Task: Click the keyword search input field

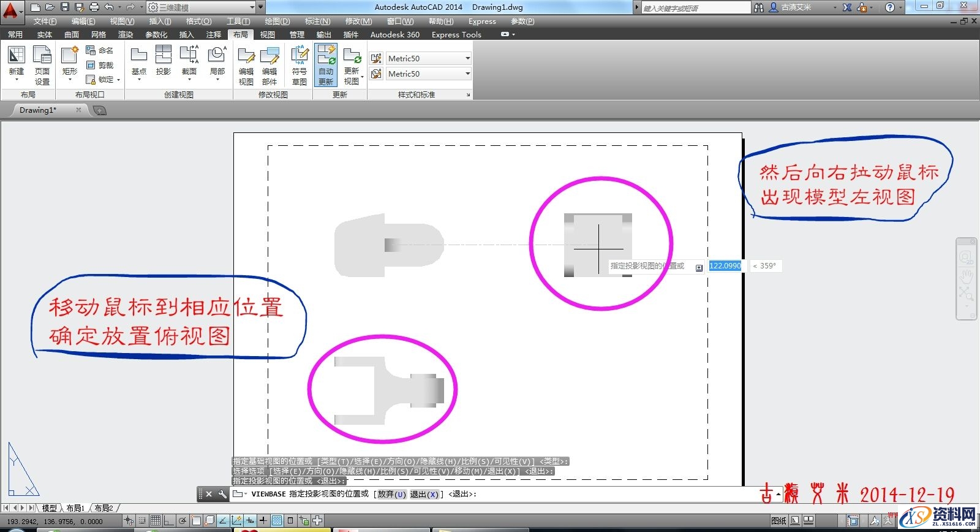Action: [x=695, y=8]
